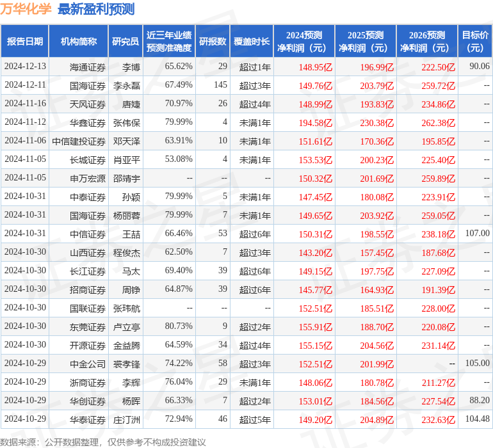Image resolution: width=493 pixels, height=448 pixels.
Task: Click 海通证券 institution name
Action: click(x=88, y=67)
